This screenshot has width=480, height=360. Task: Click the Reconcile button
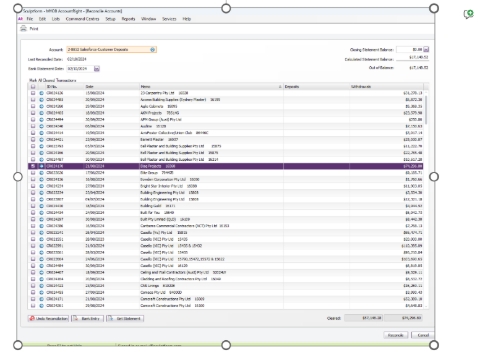point(396,335)
